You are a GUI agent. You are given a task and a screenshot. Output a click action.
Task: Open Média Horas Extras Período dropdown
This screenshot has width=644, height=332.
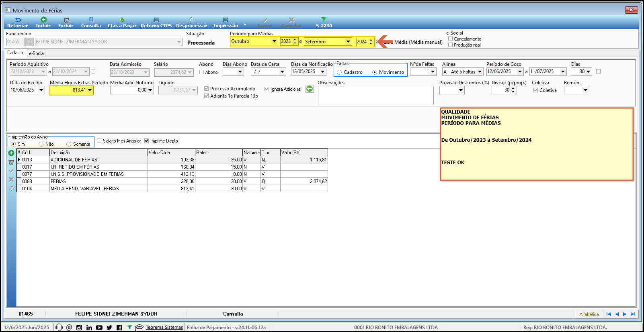[90, 90]
